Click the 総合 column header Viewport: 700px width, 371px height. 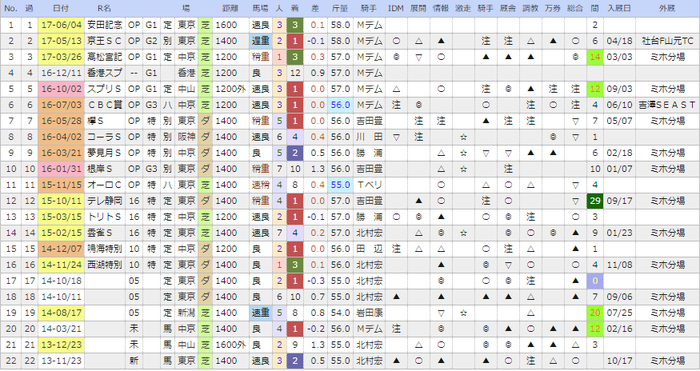click(x=575, y=8)
